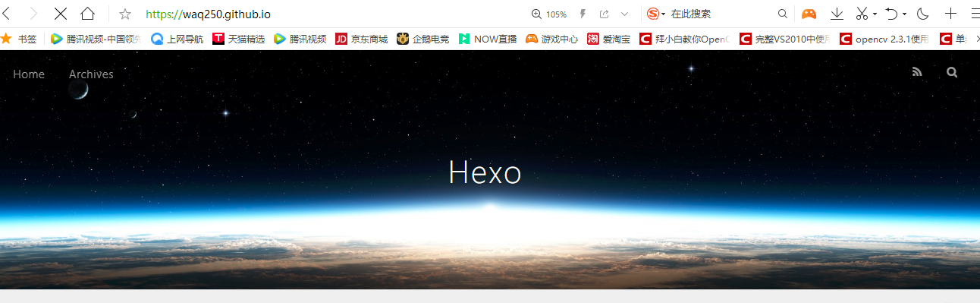This screenshot has height=303, width=980.
Task: Click the plus new-tab icon
Action: [950, 14]
